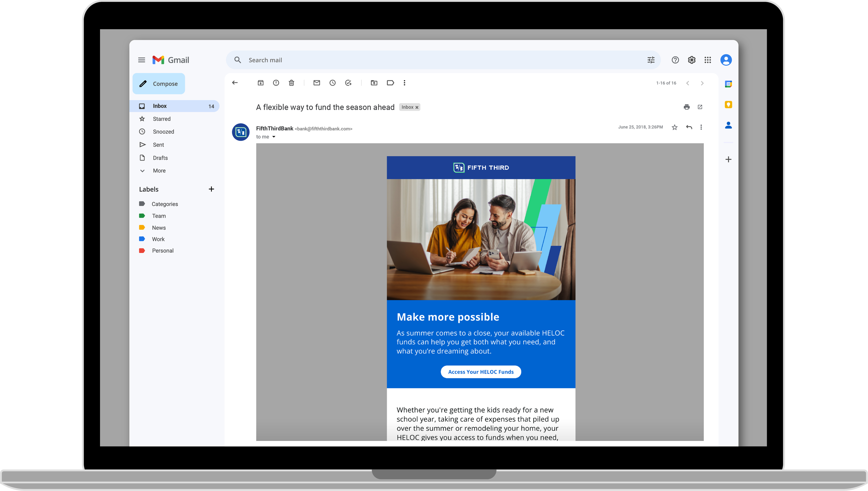This screenshot has height=491, width=868.
Task: Open the Inbox folder
Action: pos(175,106)
